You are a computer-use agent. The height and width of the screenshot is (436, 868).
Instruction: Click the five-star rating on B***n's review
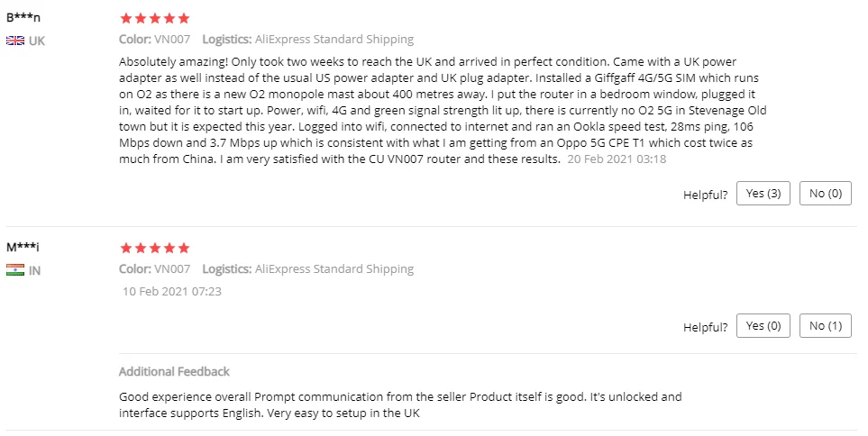154,18
